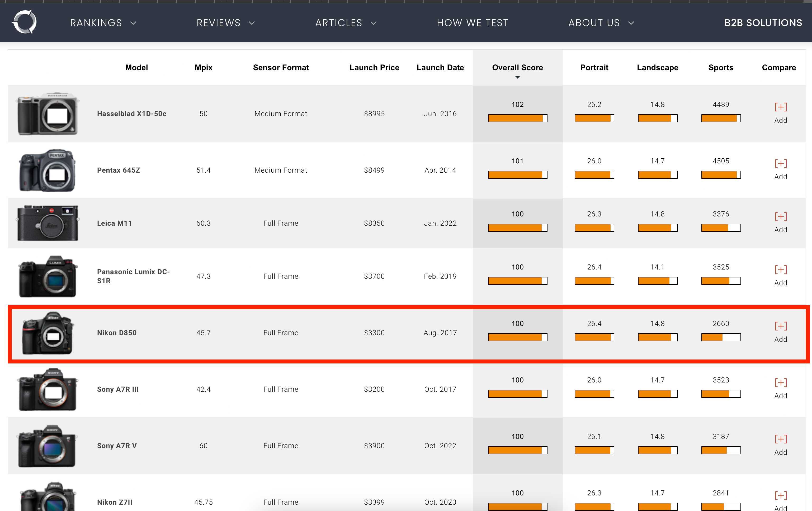Expand the Rankings chevron arrow
Image resolution: width=812 pixels, height=511 pixels.
(x=133, y=23)
